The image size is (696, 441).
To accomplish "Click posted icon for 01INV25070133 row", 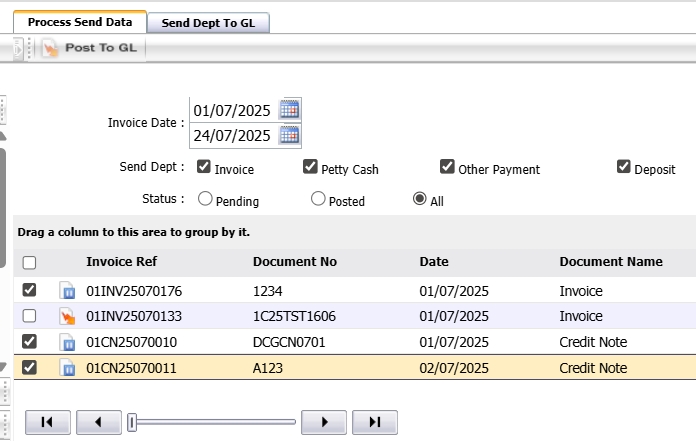I will pos(68,316).
